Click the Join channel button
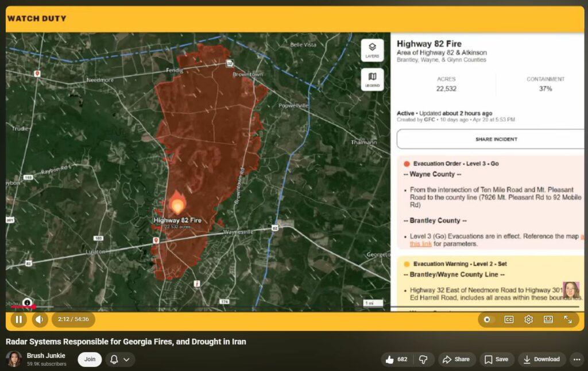This screenshot has height=371, width=588. pos(90,360)
